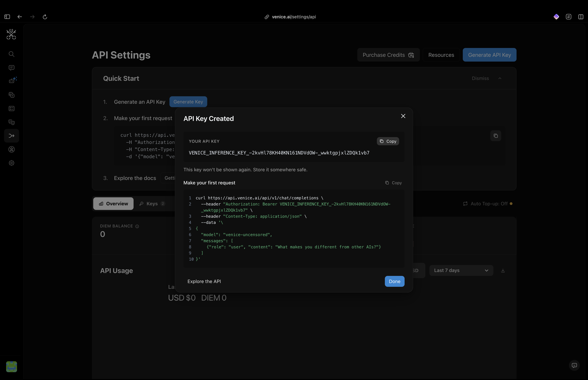This screenshot has width=588, height=380.
Task: Open Explore the API link
Action: tap(204, 282)
